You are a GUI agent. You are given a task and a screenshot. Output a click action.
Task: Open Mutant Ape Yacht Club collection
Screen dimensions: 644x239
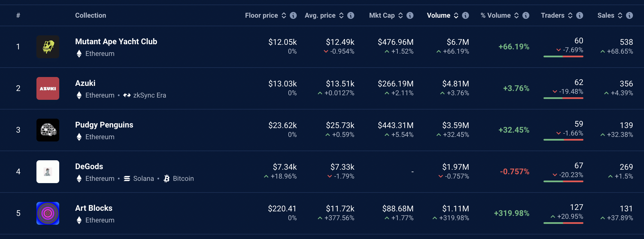pos(116,42)
